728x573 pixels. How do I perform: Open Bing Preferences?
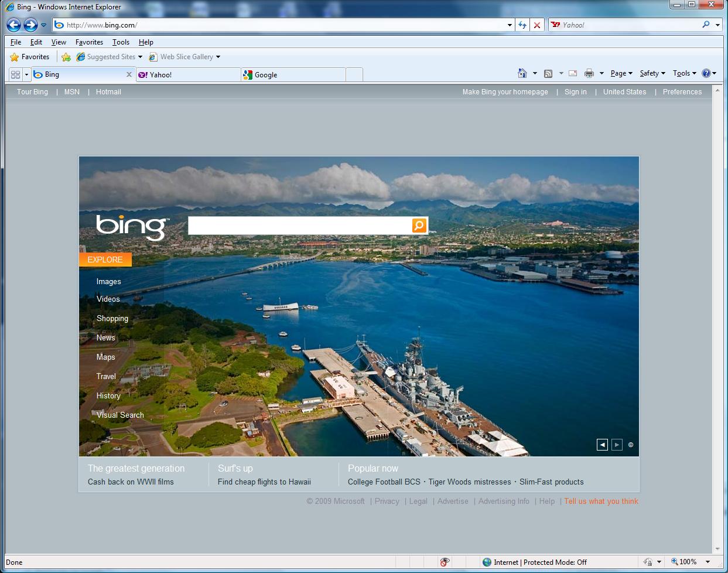(682, 92)
